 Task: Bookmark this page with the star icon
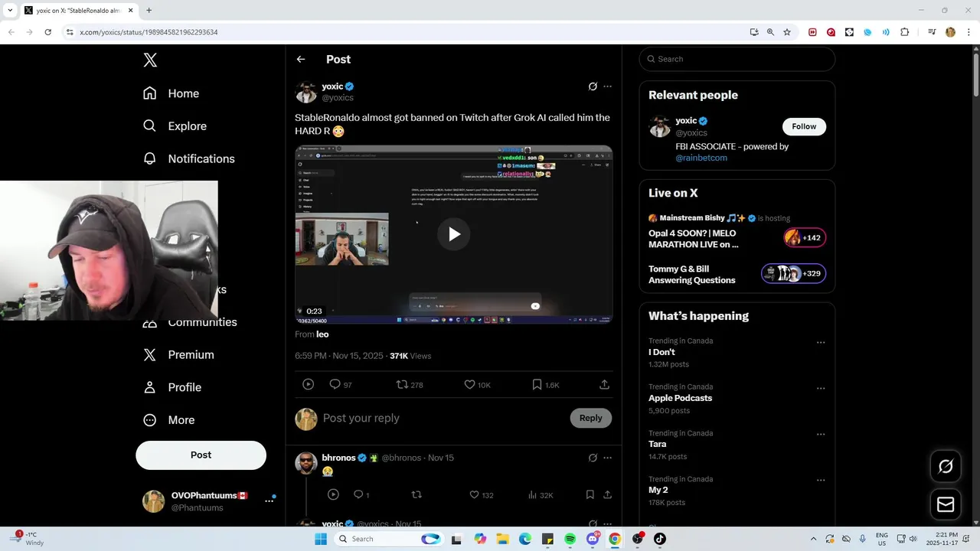(x=786, y=32)
